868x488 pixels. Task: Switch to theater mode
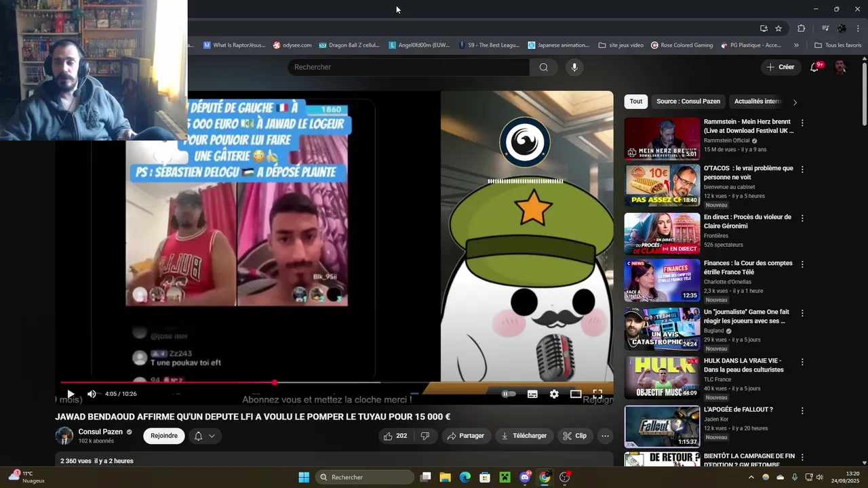[576, 394]
